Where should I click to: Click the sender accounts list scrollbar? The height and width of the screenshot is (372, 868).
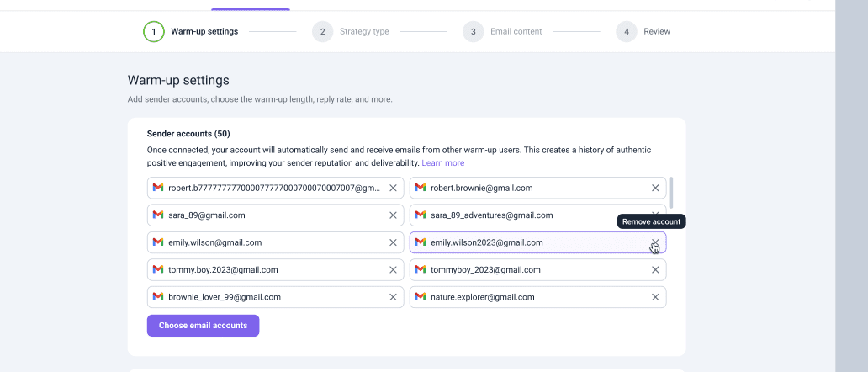pos(670,194)
